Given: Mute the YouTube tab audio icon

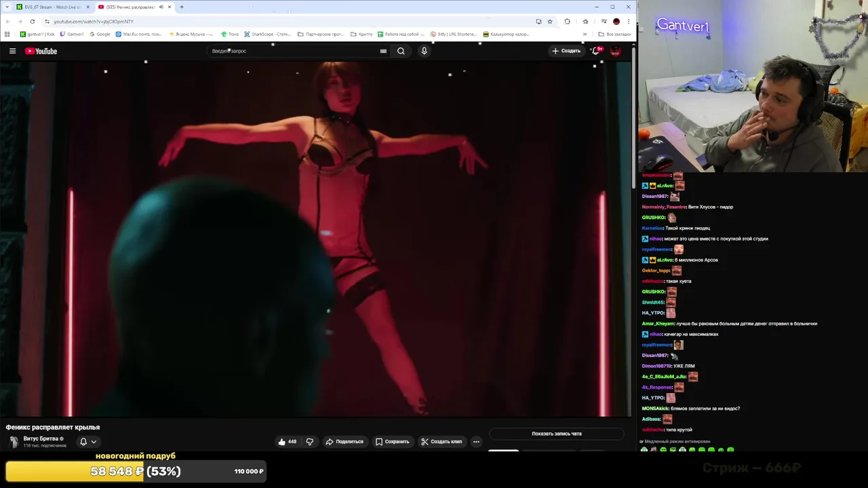Looking at the screenshot, I should 161,7.
